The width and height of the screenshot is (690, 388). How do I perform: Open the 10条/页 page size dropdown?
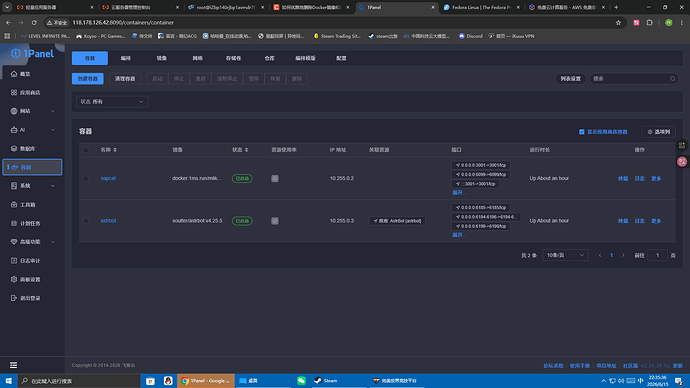(565, 255)
